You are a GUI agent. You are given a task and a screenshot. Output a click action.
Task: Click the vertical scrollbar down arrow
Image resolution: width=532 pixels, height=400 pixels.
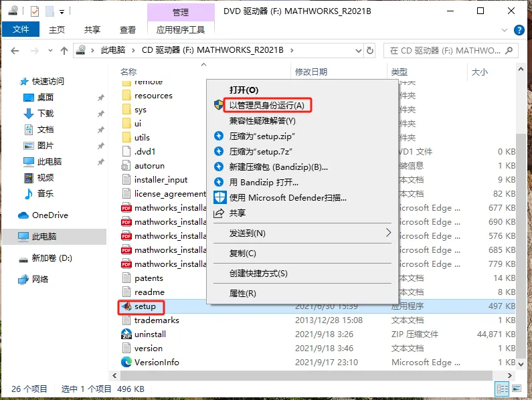pyautogui.click(x=521, y=364)
